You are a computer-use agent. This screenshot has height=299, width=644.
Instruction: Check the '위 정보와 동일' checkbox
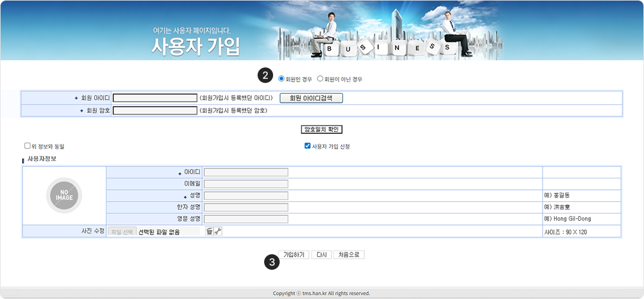(x=27, y=146)
